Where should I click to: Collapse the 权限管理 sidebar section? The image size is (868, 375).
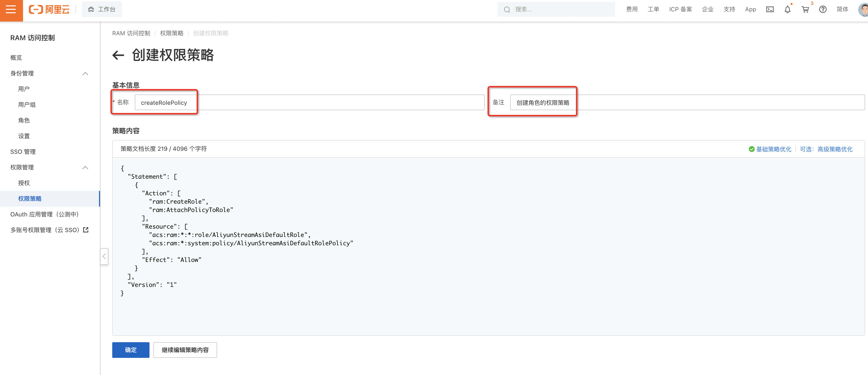(x=85, y=167)
